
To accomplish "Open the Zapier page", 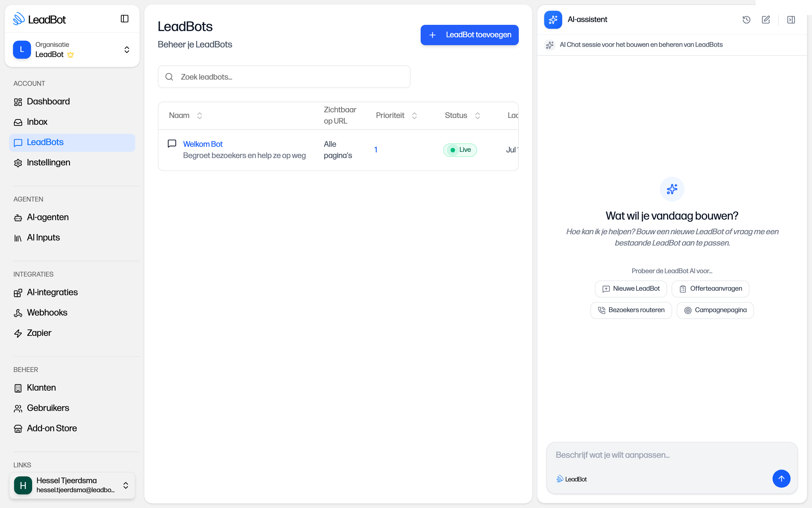I will [72, 333].
